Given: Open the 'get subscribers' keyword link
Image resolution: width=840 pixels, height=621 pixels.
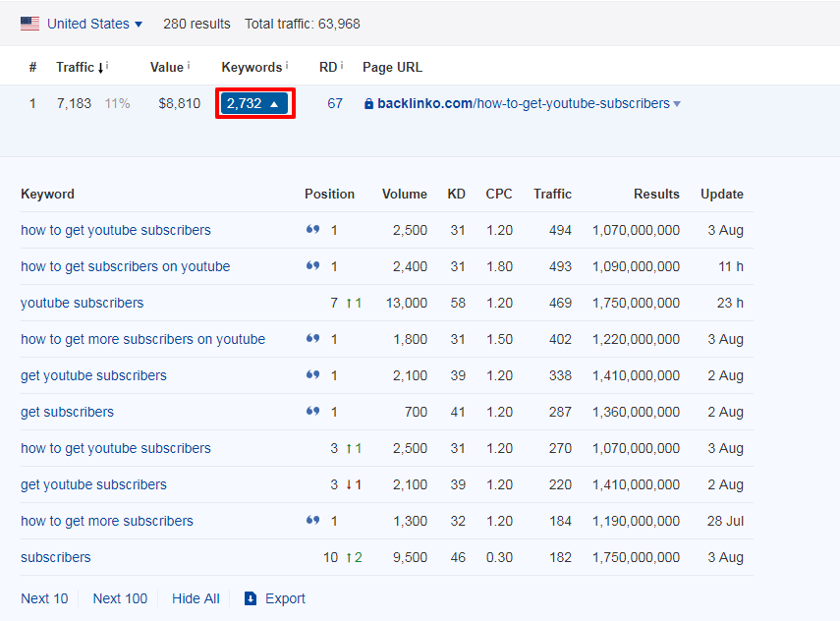Looking at the screenshot, I should (x=67, y=412).
